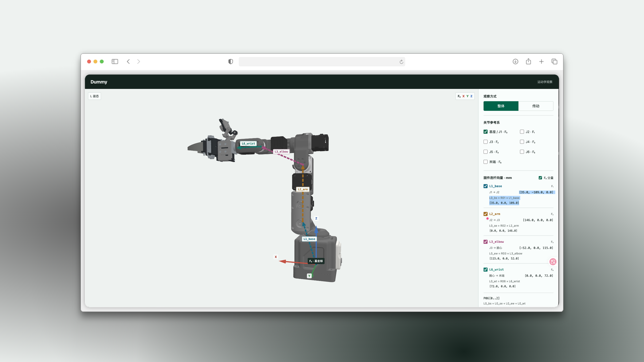Select the L6_wrist label in viewport
This screenshot has width=644, height=362.
tap(248, 143)
